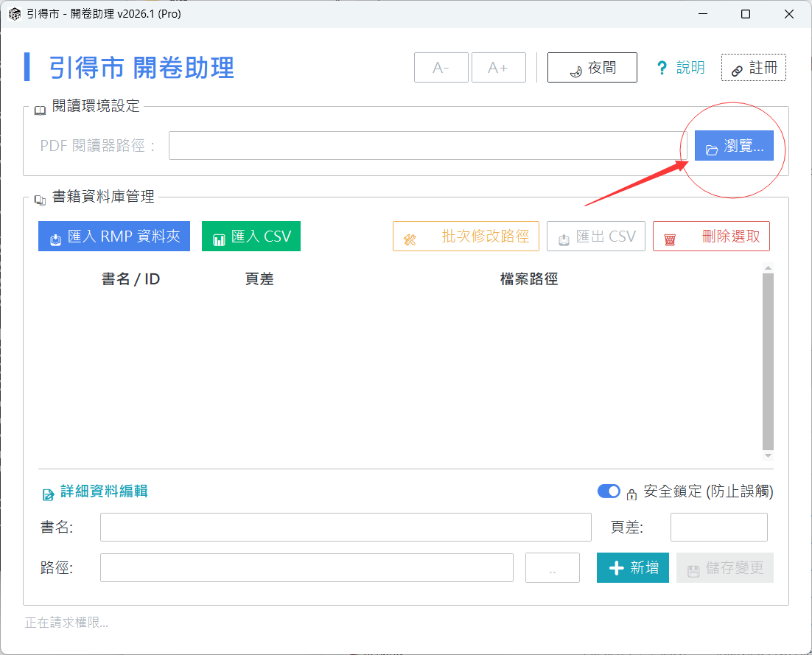Image resolution: width=812 pixels, height=655 pixels.
Task: Click the 註冊 register button
Action: (753, 68)
